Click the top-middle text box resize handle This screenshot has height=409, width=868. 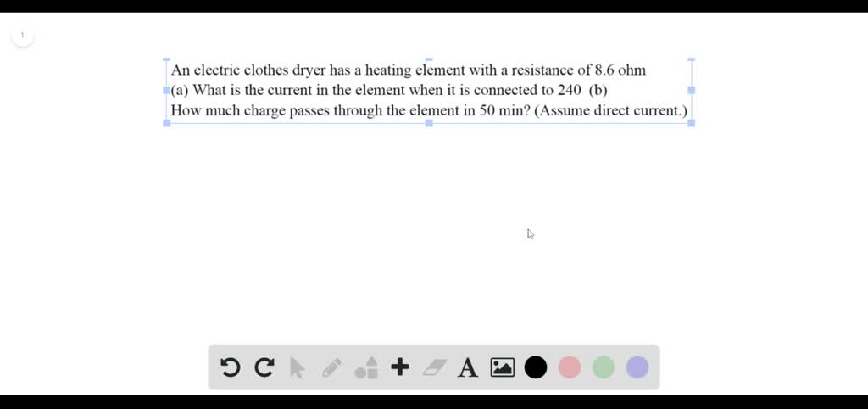point(429,59)
